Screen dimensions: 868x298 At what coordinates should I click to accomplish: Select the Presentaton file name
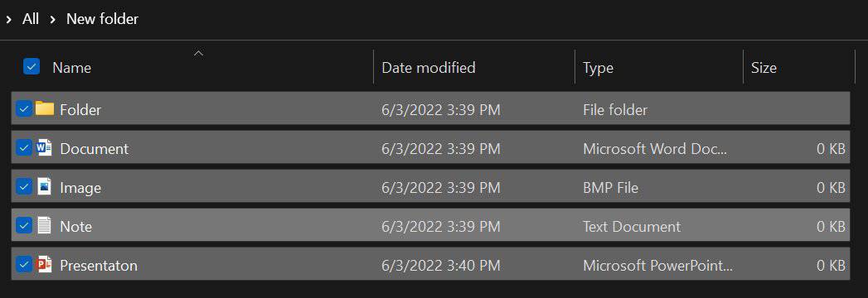pyautogui.click(x=99, y=266)
